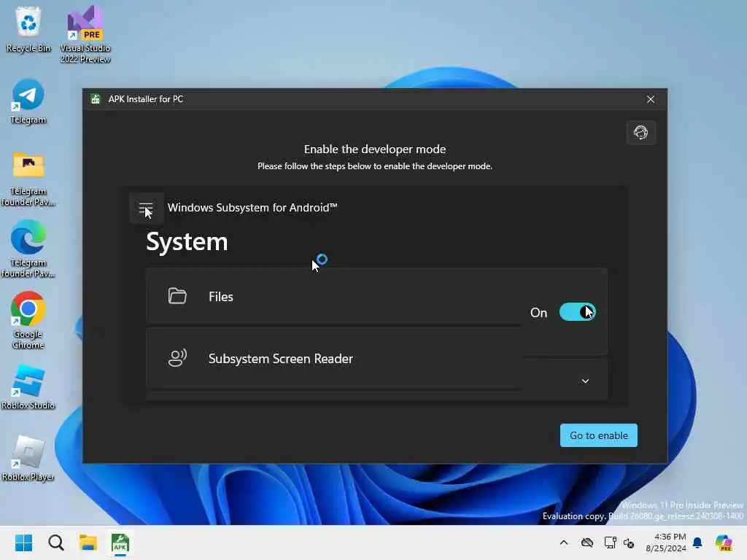747x560 pixels.
Task: Select the Telegram desktop shortcut
Action: click(x=28, y=102)
